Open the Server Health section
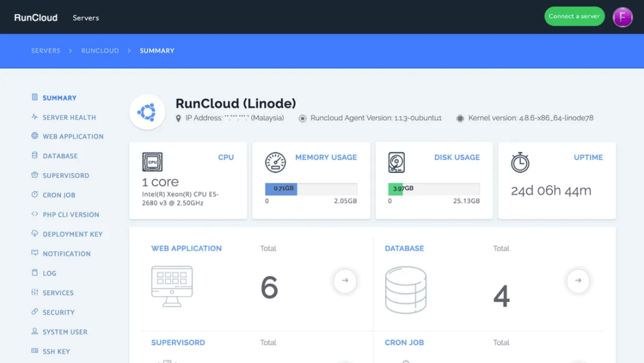The height and width of the screenshot is (363, 644). tap(69, 117)
